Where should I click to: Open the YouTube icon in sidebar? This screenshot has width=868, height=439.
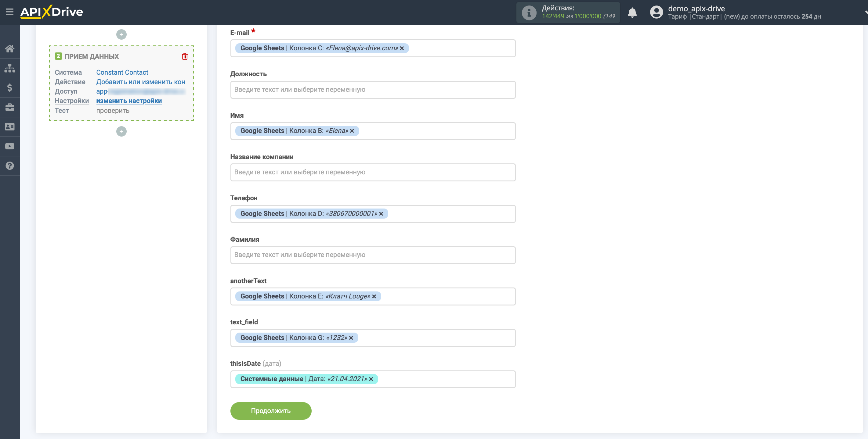point(9,146)
